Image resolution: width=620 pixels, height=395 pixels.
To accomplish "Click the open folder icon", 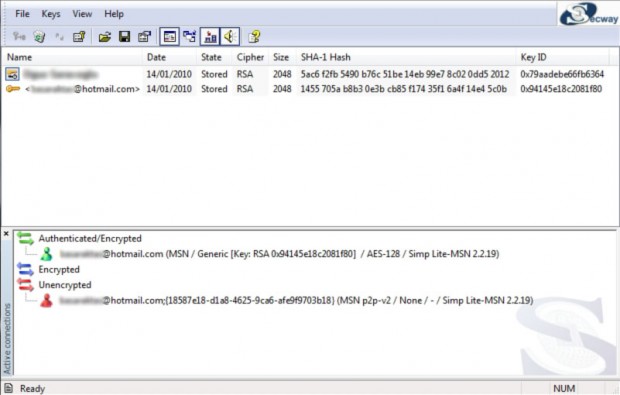I will point(105,37).
